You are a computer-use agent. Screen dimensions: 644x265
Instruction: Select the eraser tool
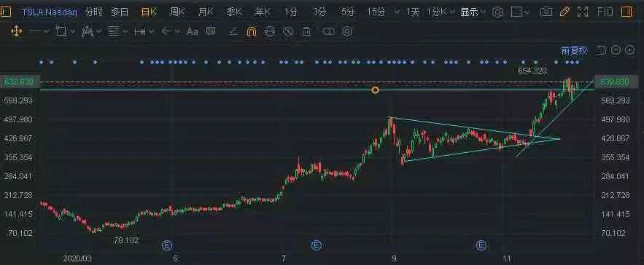tap(233, 31)
